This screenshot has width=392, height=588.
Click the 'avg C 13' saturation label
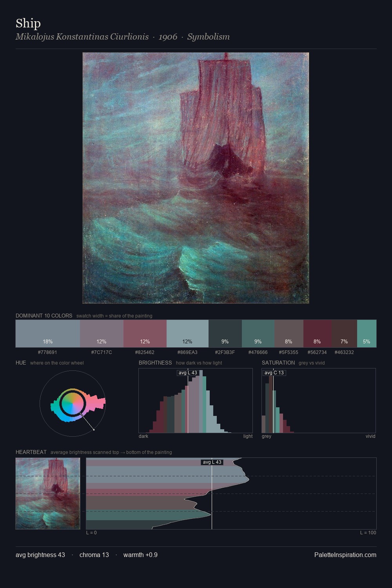(274, 373)
